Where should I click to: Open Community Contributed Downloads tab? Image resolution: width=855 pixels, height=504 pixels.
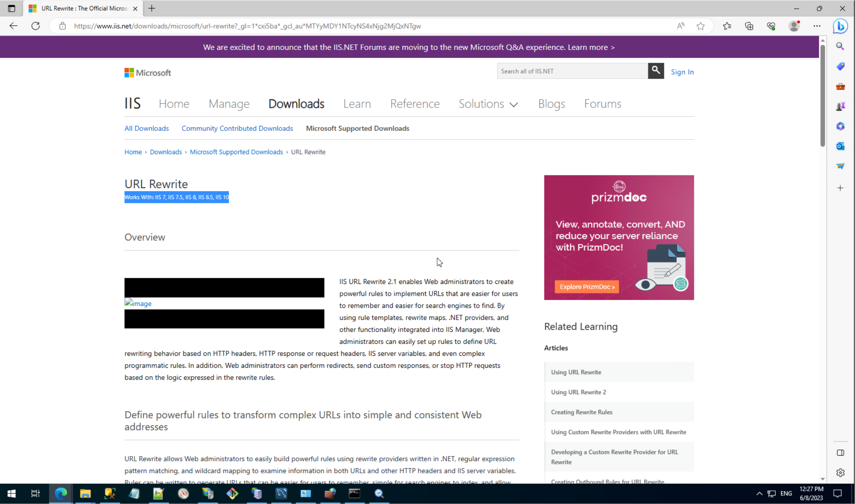pos(237,128)
